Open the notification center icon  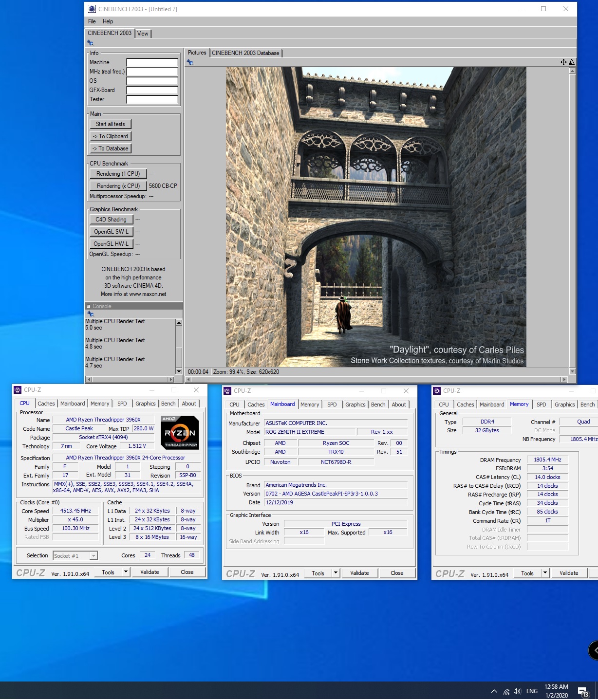click(583, 691)
